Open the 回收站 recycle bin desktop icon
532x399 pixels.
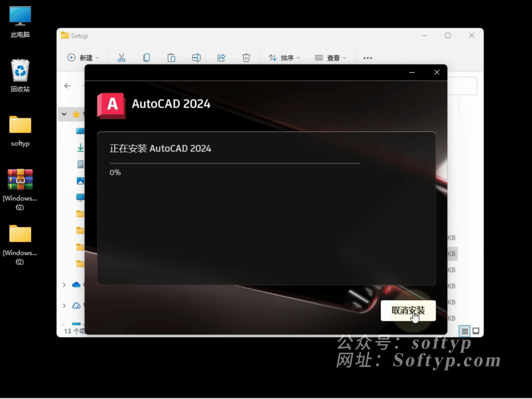click(x=20, y=76)
